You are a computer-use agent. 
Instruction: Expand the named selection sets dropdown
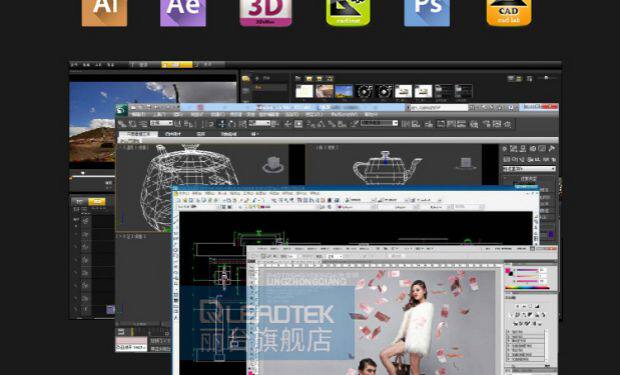[x=379, y=123]
